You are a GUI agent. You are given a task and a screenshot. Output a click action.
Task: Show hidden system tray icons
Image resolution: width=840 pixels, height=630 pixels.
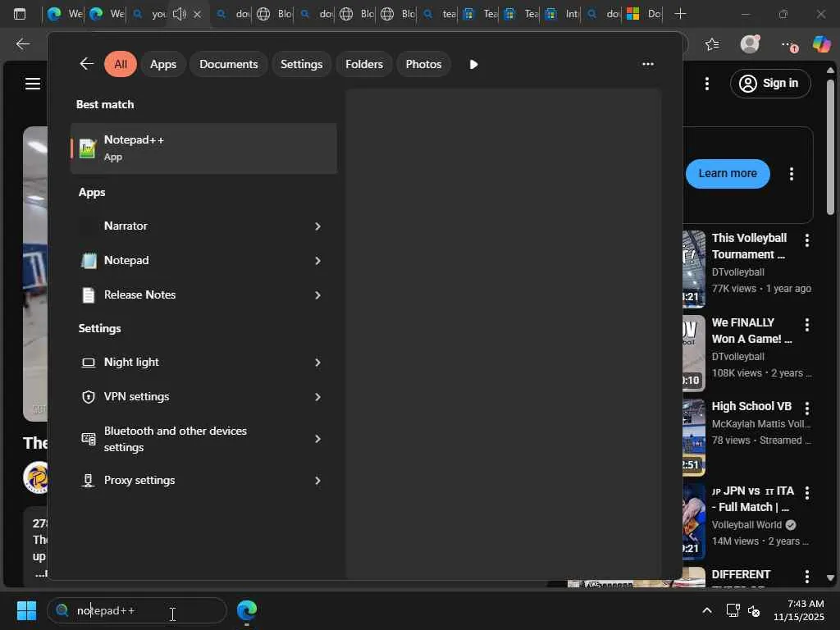pos(707,610)
